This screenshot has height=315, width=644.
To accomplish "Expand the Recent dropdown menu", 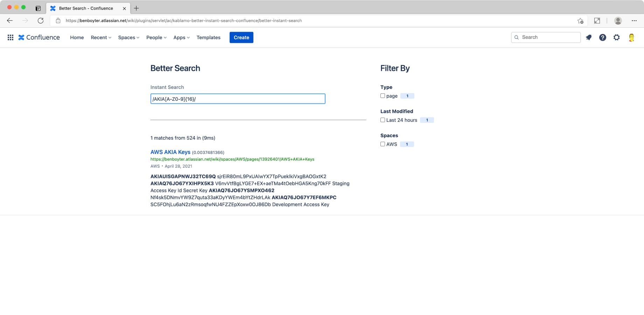I will pyautogui.click(x=101, y=37).
